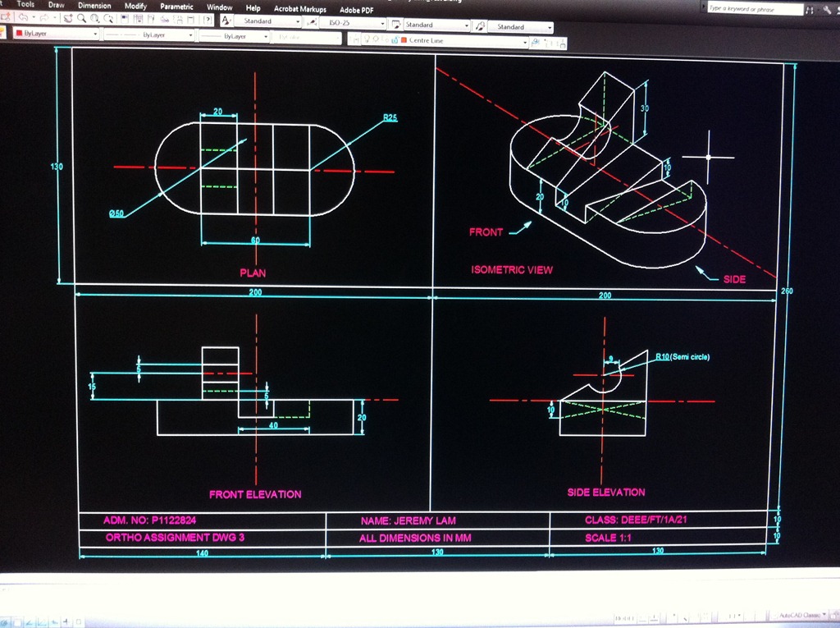This screenshot has width=840, height=628.
Task: Click the wrench icon beside search
Action: pos(828,10)
